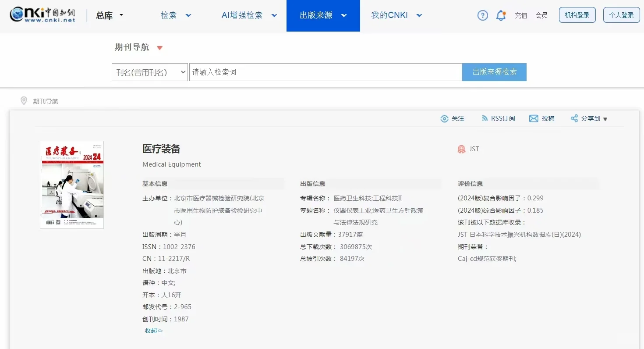
Task: Click the 医疗装备 journal cover thumbnail
Action: tap(71, 184)
